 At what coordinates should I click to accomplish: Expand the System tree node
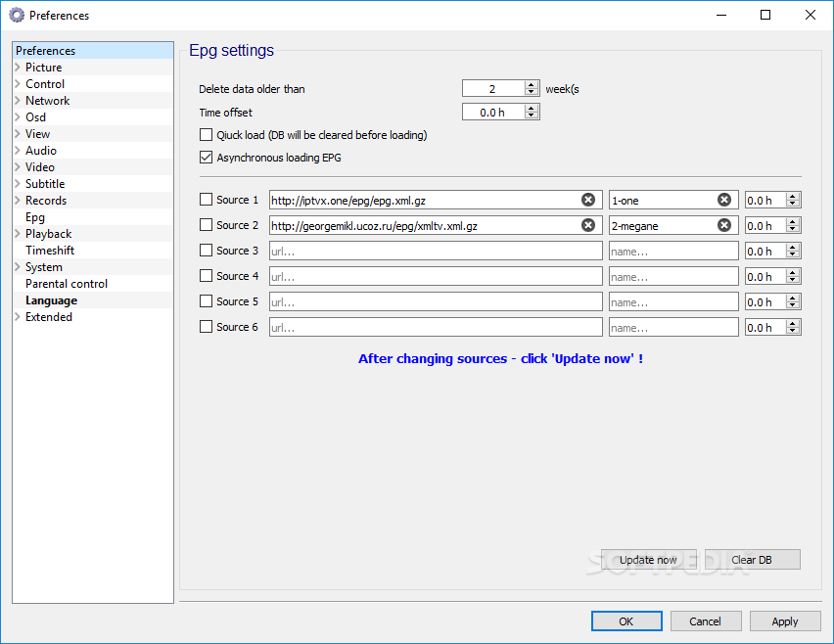(x=18, y=267)
